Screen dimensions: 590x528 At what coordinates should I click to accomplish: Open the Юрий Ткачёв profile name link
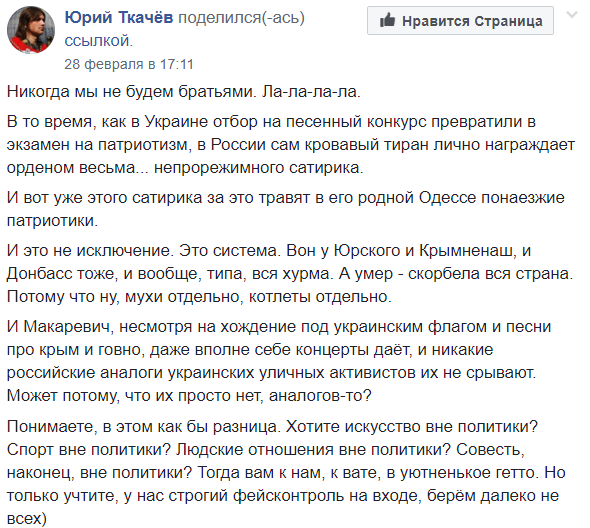(x=119, y=17)
